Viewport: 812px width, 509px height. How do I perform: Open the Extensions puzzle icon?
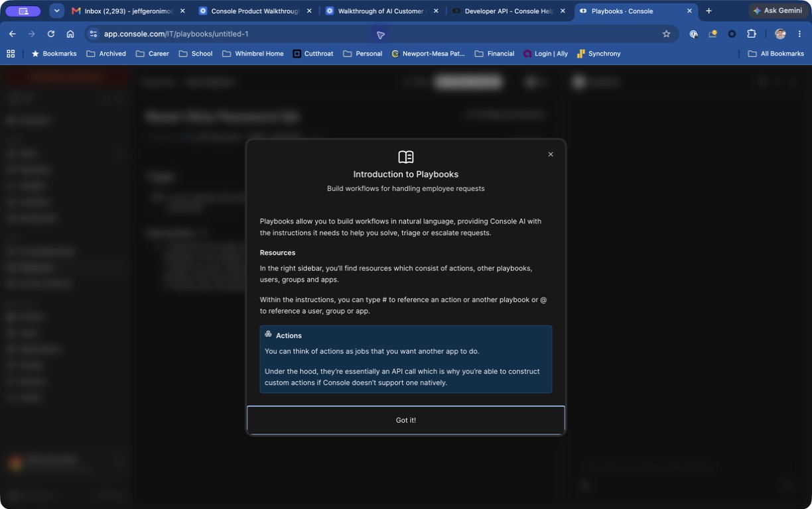(x=751, y=34)
